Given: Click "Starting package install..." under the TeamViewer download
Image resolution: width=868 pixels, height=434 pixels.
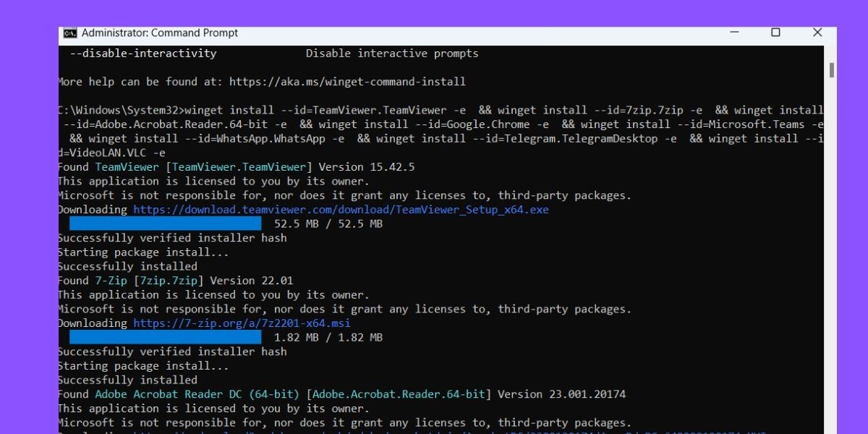Looking at the screenshot, I should [x=143, y=252].
